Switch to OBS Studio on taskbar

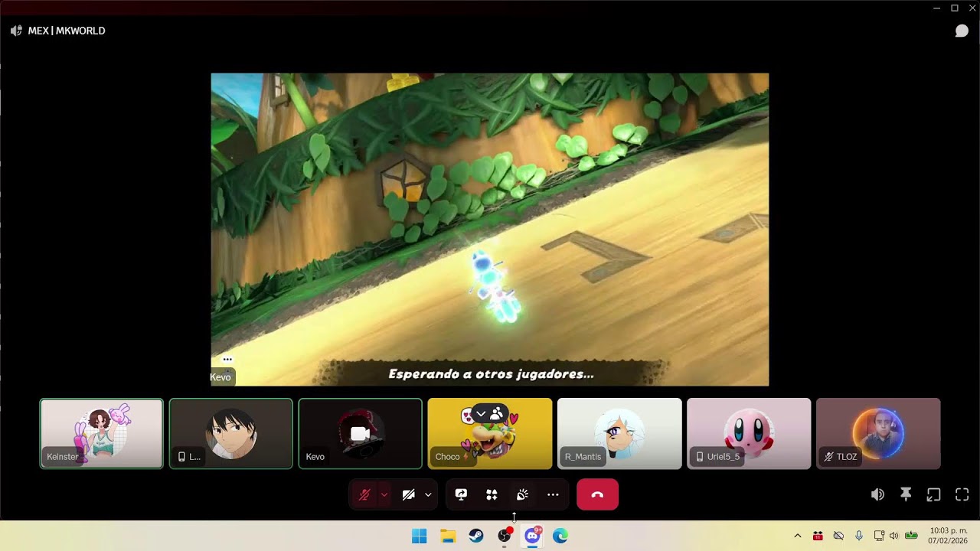(505, 536)
